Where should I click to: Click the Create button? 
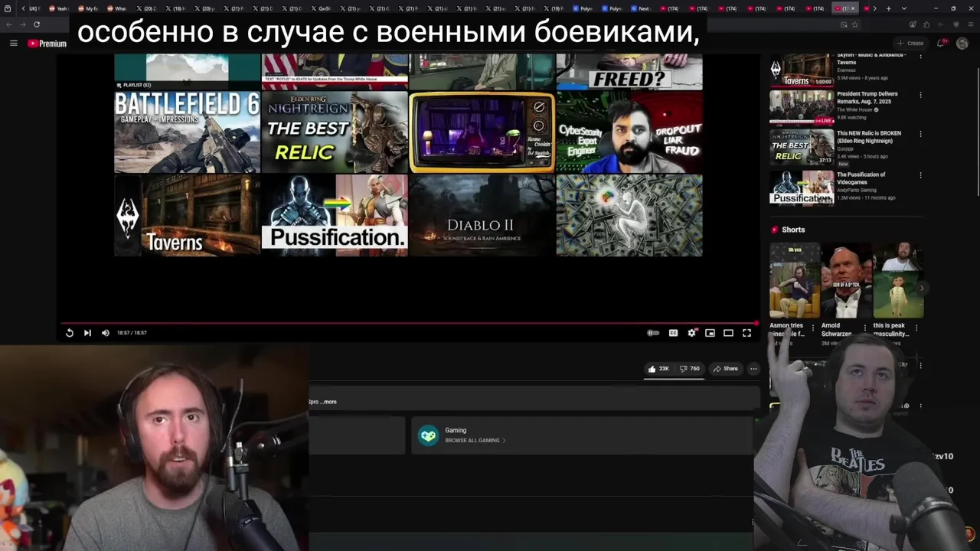[910, 44]
